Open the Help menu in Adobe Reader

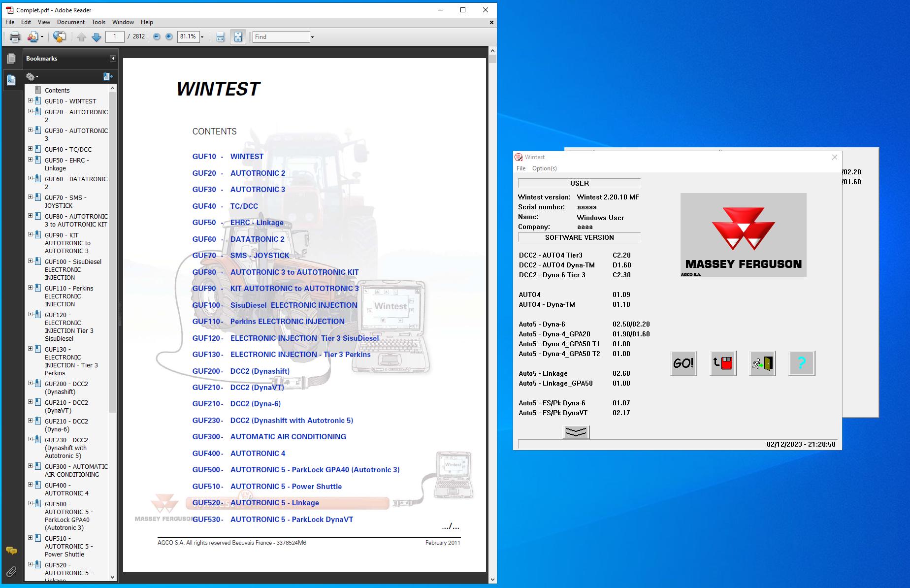click(x=147, y=22)
